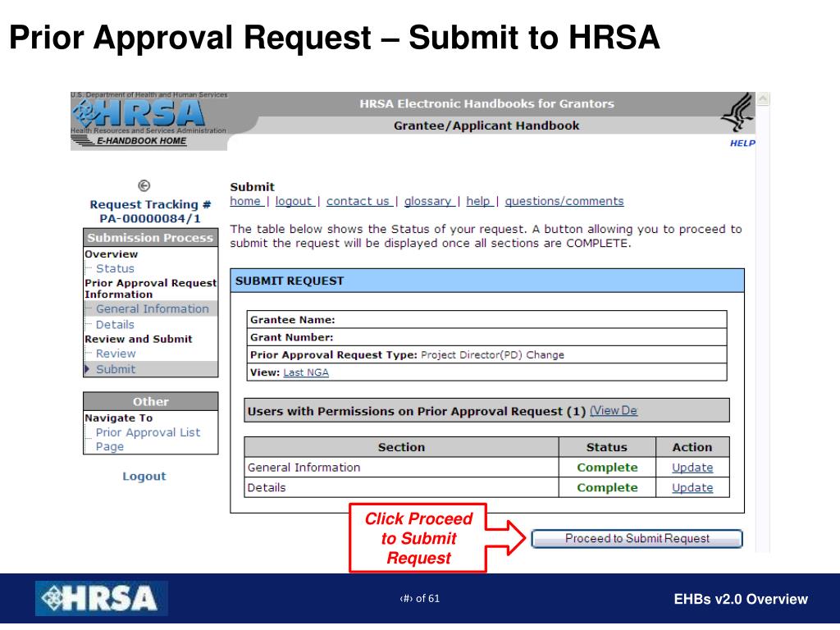This screenshot has height=630, width=840.
Task: Click the HRSA logo in header
Action: coord(139,113)
